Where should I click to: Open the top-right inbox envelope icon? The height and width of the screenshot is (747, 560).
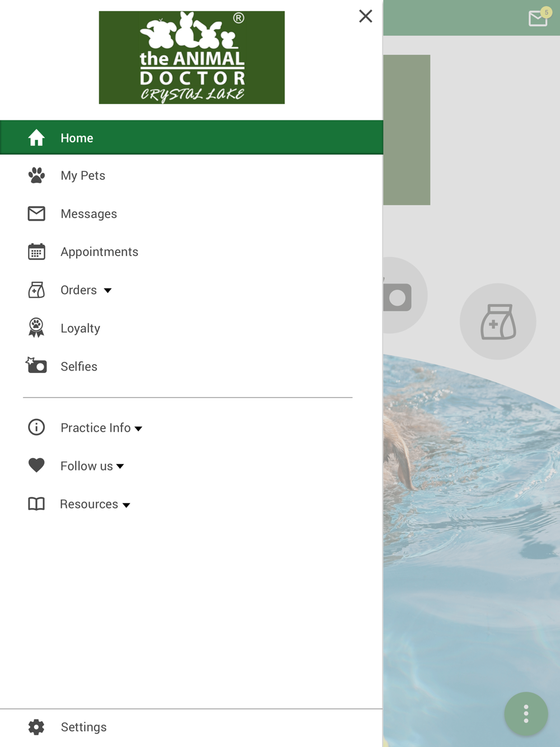coord(538,19)
